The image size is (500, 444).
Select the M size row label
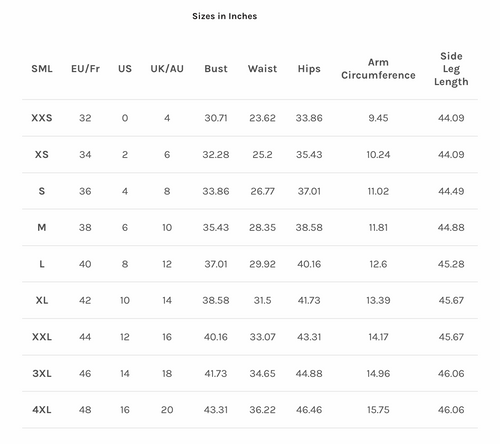click(x=42, y=228)
